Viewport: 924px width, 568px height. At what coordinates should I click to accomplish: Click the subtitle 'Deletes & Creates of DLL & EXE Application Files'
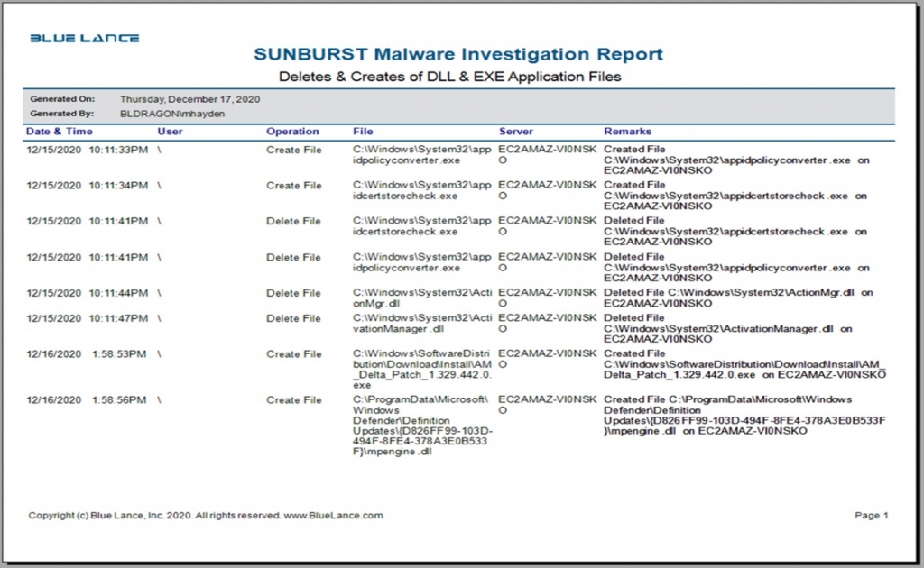click(450, 77)
